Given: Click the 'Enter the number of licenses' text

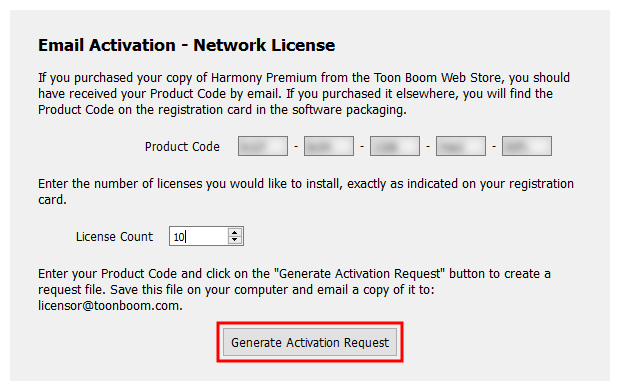Looking at the screenshot, I should [306, 192].
